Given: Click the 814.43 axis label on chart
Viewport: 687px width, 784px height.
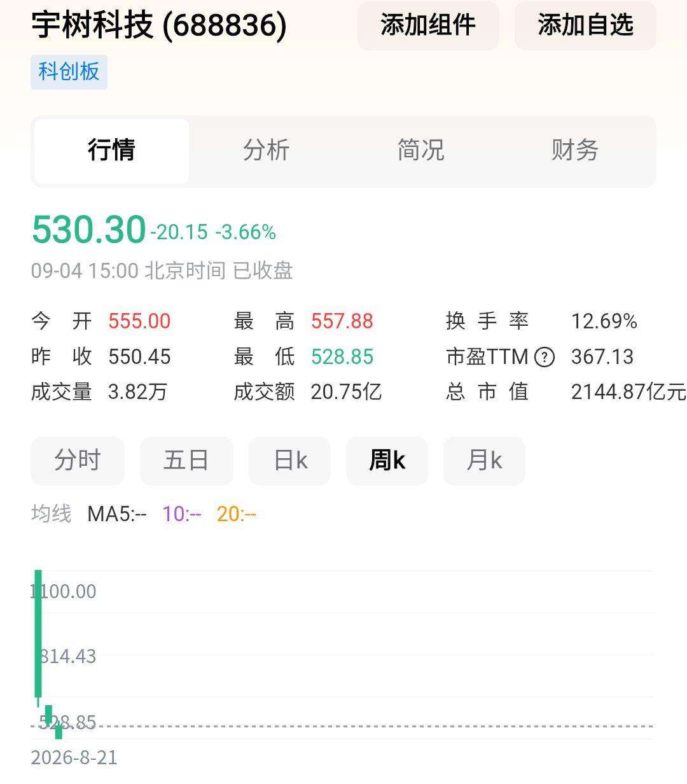Looking at the screenshot, I should (x=67, y=657).
